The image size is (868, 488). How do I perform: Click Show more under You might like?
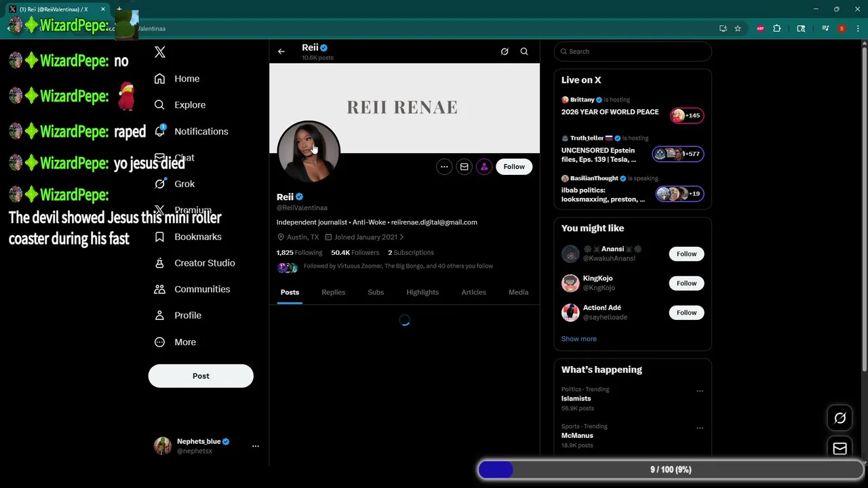point(578,339)
